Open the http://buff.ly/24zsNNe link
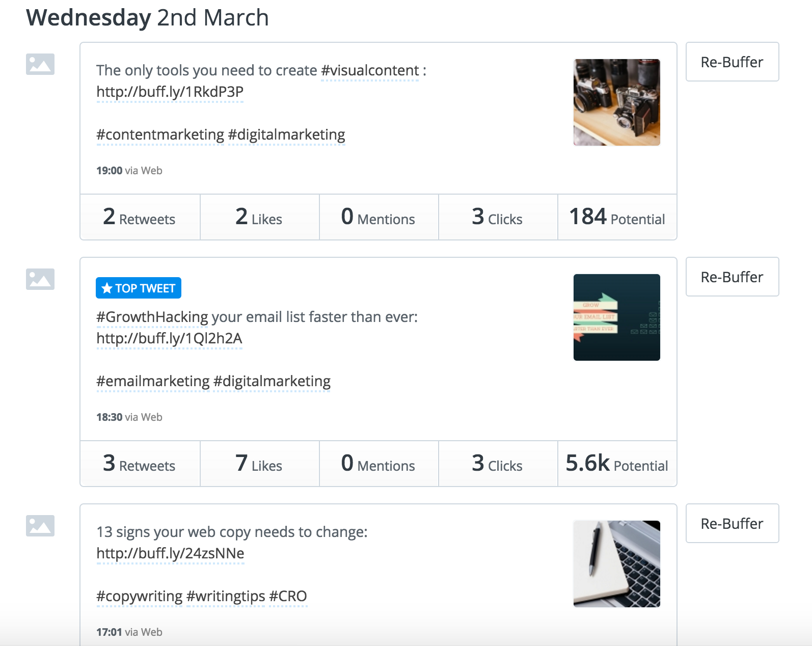The height and width of the screenshot is (646, 812). 170,553
